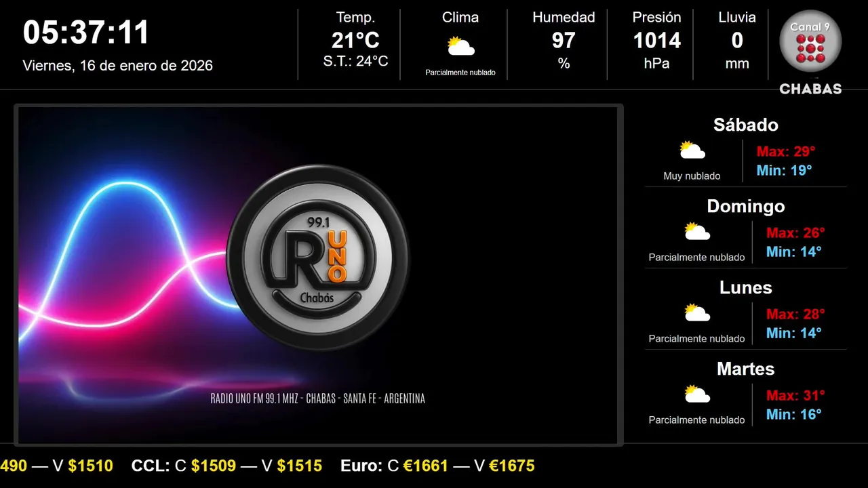
Task: Click the rain value 0
Action: tap(737, 41)
